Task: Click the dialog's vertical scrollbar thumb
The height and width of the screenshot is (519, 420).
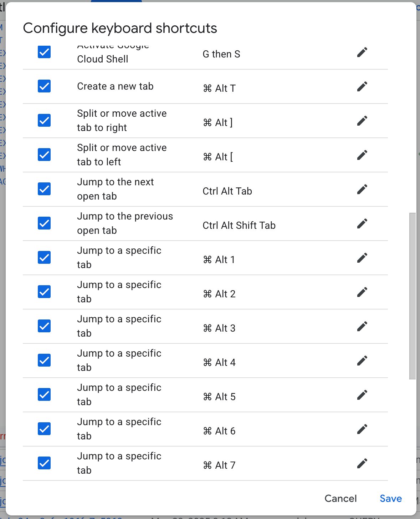Action: click(413, 296)
